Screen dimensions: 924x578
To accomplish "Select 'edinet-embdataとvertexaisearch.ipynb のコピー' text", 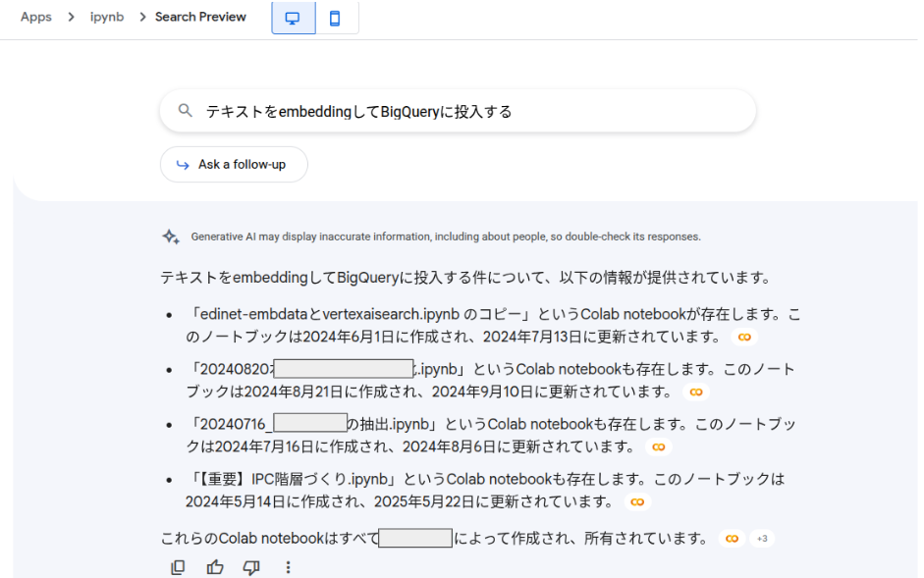I will point(361,314).
